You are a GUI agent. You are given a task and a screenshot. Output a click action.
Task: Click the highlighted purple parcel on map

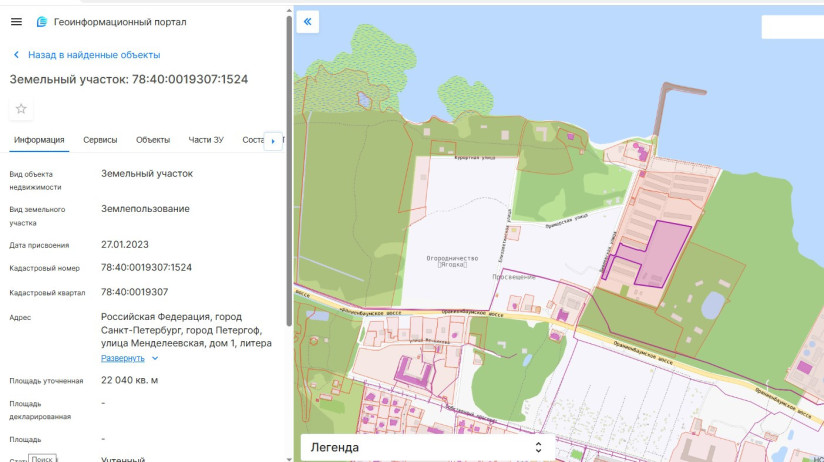tap(663, 252)
